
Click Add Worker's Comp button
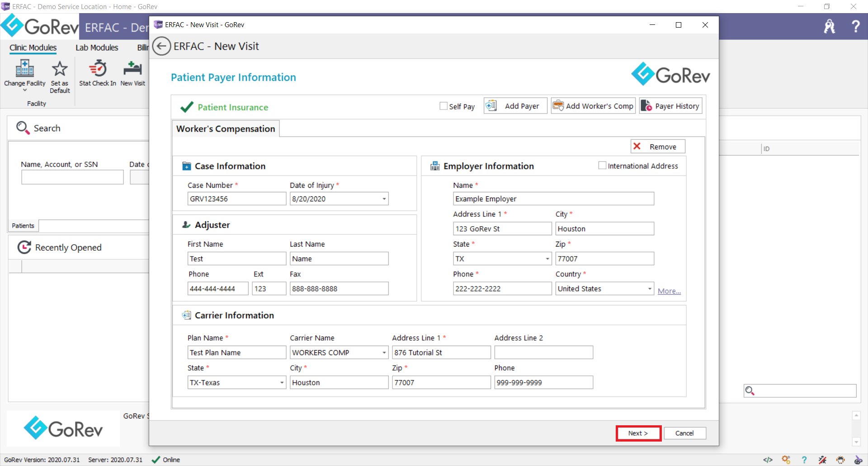(593, 106)
